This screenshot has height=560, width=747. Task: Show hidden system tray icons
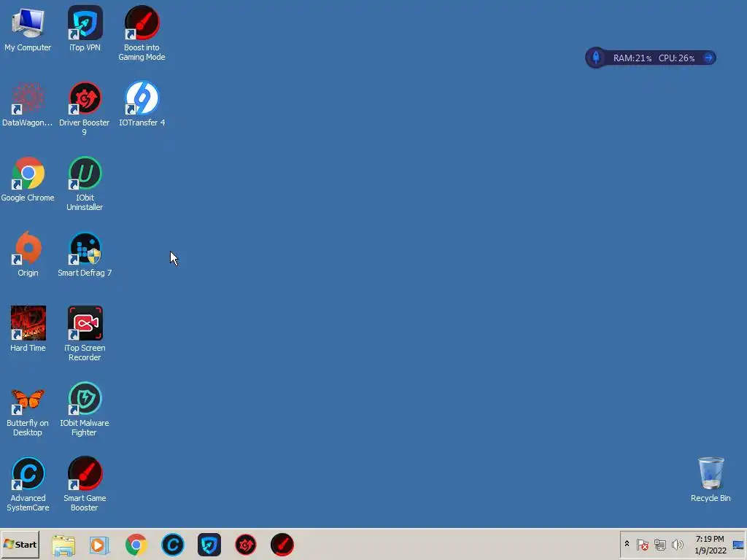[627, 544]
